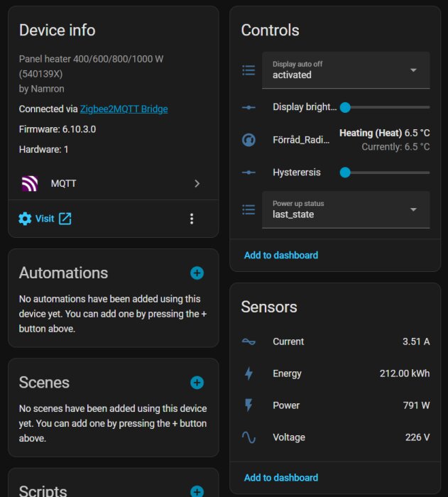Add a new automation with plus icon
Image resolution: width=448 pixels, height=497 pixels.
pos(197,273)
